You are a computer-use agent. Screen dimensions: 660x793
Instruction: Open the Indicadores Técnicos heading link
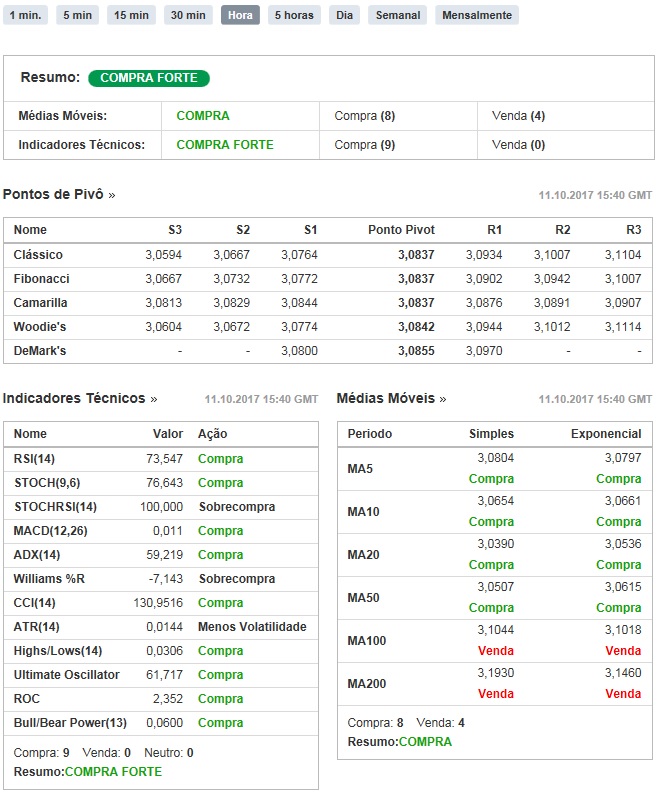(80, 399)
